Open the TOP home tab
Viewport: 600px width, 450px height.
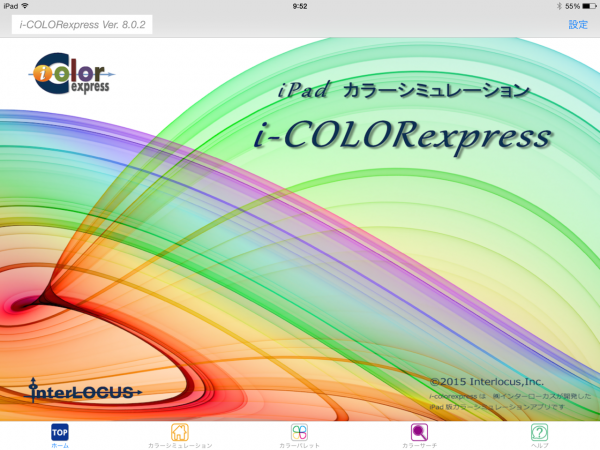tap(60, 435)
